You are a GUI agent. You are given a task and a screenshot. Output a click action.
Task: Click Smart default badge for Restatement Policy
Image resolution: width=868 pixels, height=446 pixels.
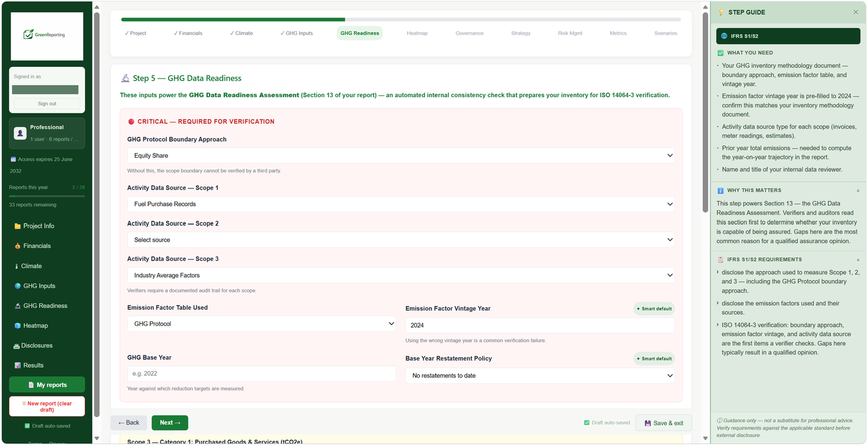point(654,359)
